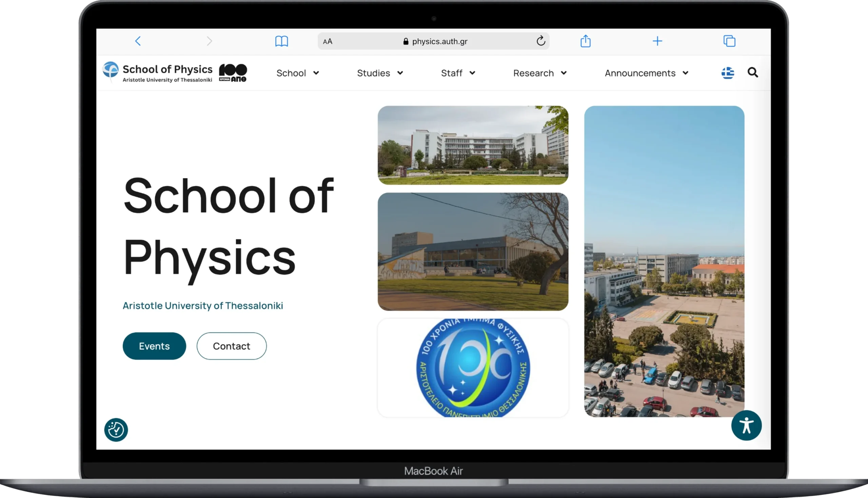Click the Contact button
Viewport: 868px width, 498px height.
231,346
